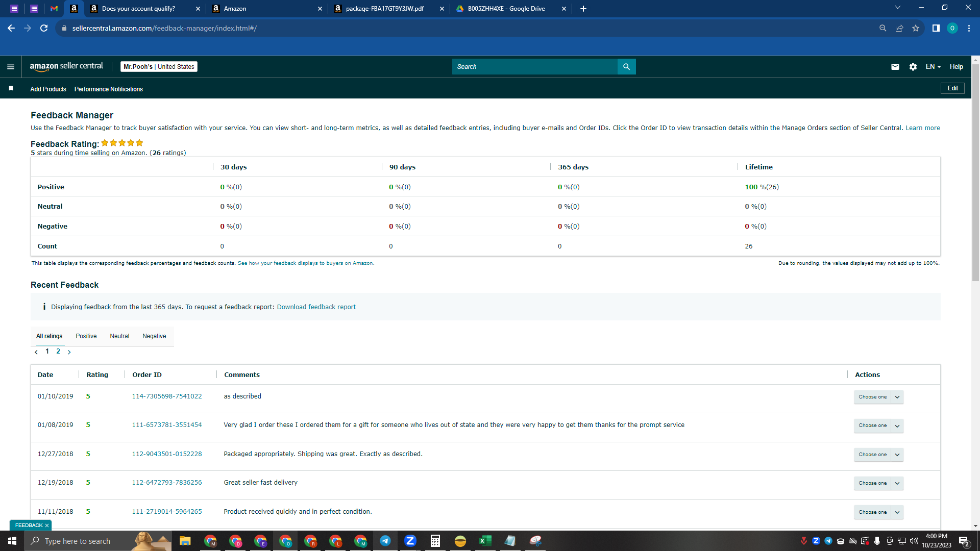Switch to the Negative feedback tab

coord(154,336)
